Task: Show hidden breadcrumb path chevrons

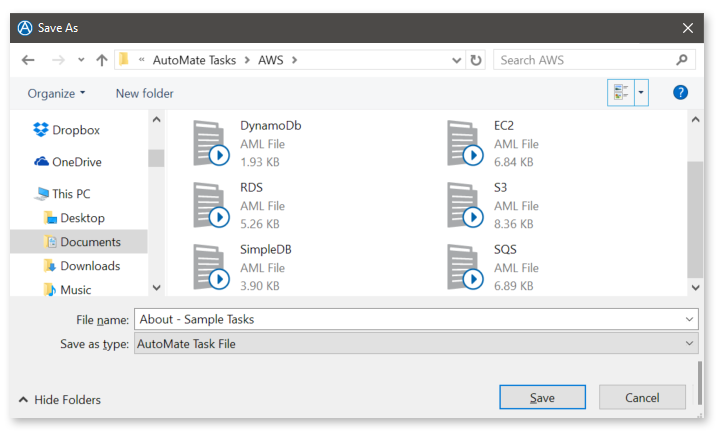Action: coord(142,59)
